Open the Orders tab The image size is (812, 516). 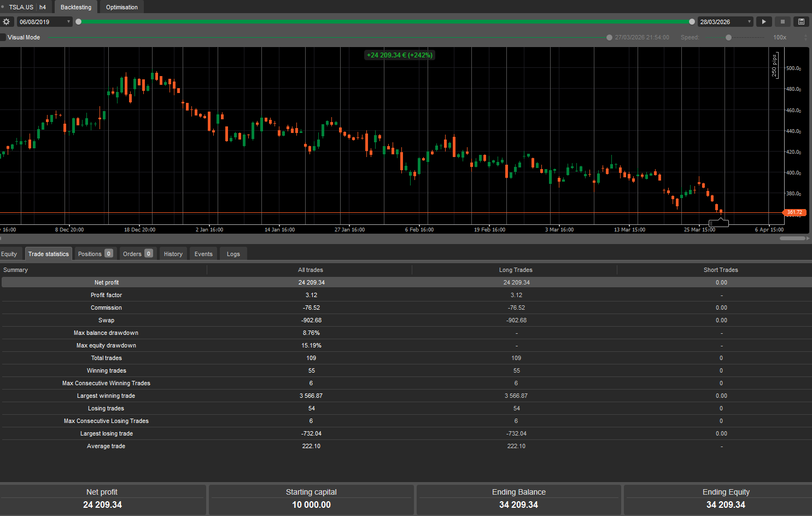point(132,253)
